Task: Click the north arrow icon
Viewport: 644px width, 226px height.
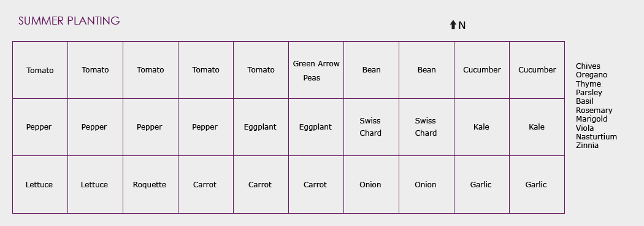Action: pos(453,25)
